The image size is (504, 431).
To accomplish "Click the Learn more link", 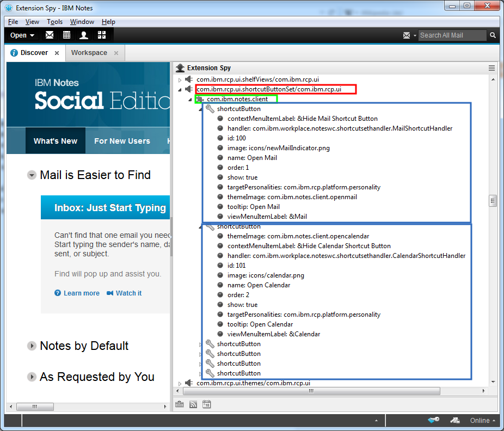I will [81, 293].
